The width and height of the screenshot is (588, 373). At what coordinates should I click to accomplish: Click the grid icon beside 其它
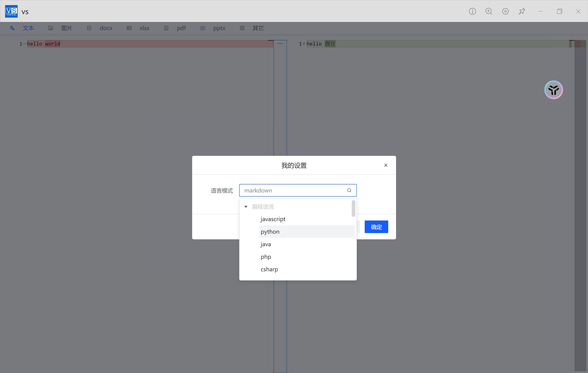point(242,28)
